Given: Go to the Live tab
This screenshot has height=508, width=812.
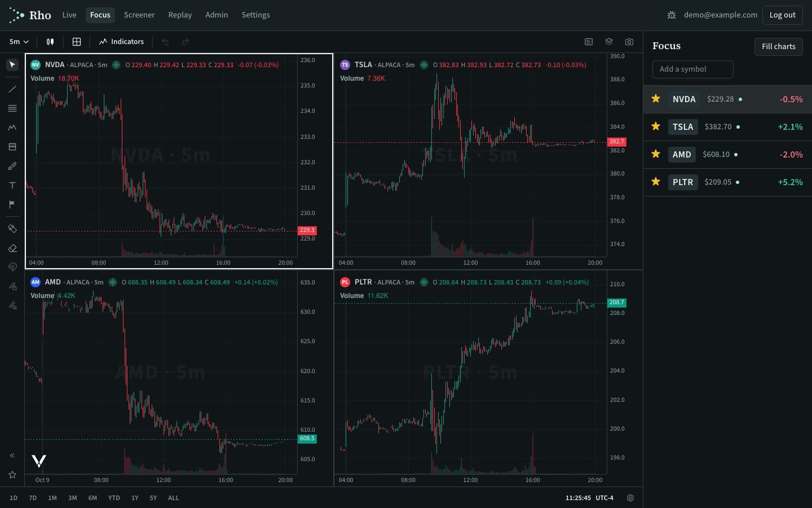Looking at the screenshot, I should coord(69,15).
